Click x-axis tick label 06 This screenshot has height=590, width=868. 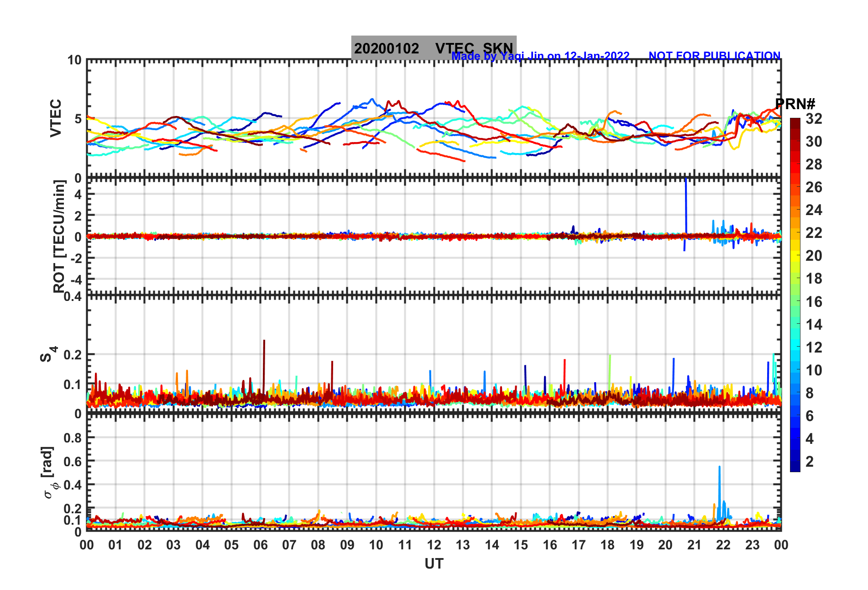[x=261, y=545]
